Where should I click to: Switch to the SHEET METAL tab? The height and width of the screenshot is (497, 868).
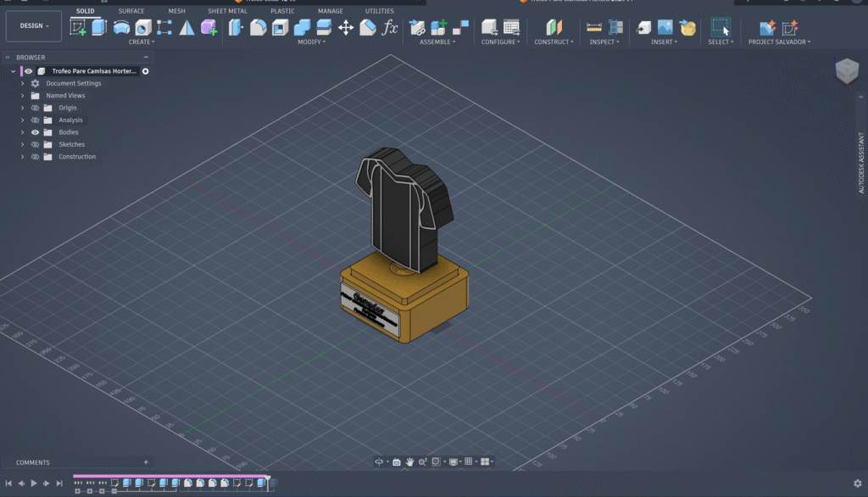click(x=227, y=11)
